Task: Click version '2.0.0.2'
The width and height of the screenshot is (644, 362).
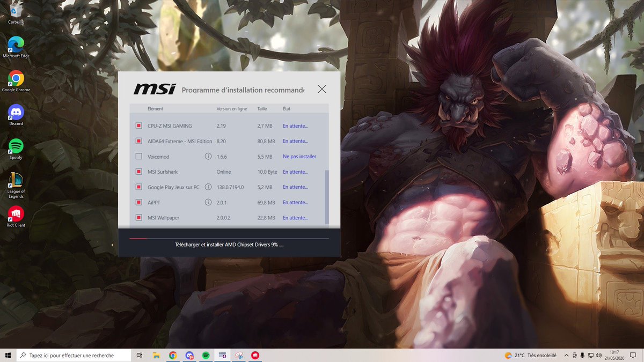Action: pyautogui.click(x=224, y=218)
